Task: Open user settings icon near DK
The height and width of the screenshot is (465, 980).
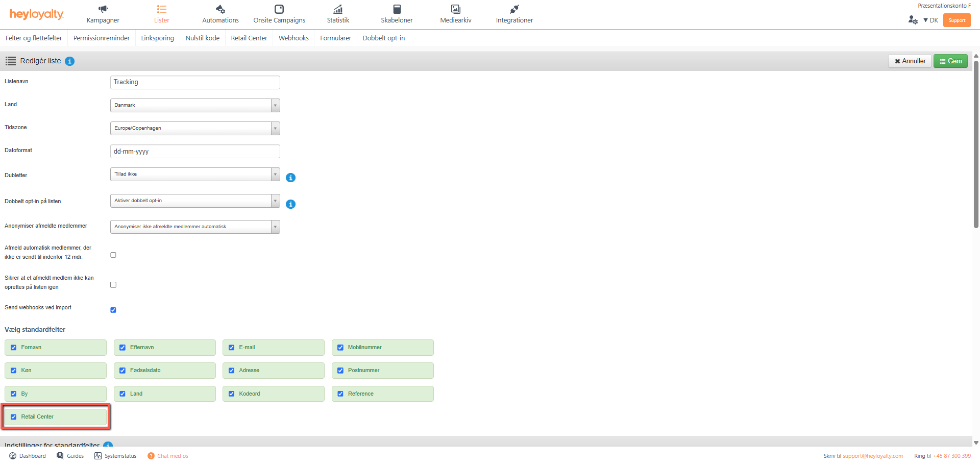Action: tap(913, 20)
